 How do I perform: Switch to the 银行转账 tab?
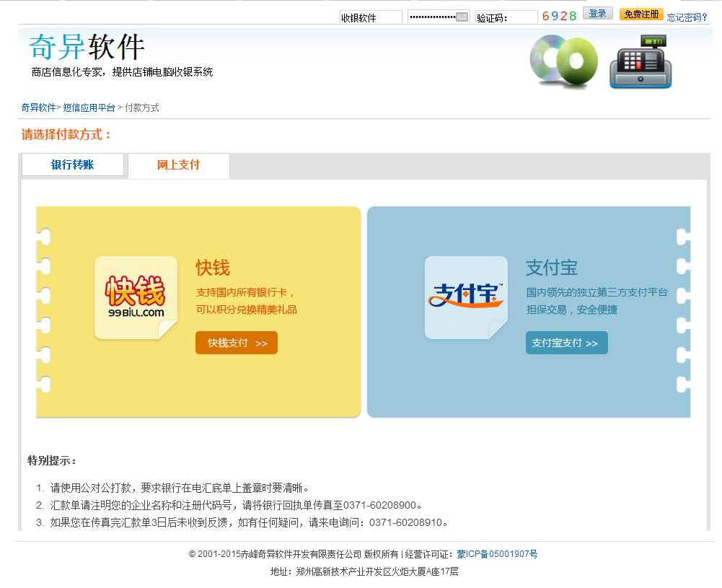(73, 164)
